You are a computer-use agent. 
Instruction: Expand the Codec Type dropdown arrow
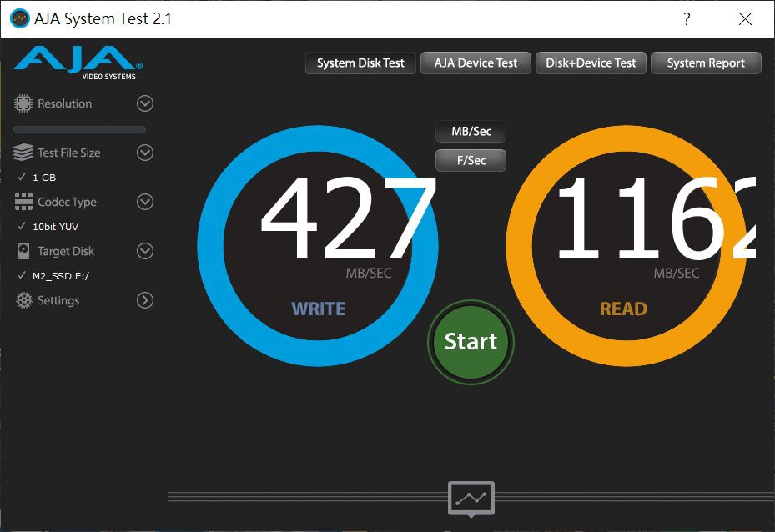click(145, 202)
